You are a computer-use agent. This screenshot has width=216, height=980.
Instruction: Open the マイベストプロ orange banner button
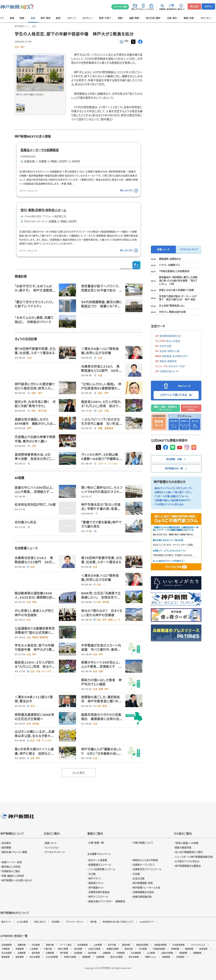(176, 567)
